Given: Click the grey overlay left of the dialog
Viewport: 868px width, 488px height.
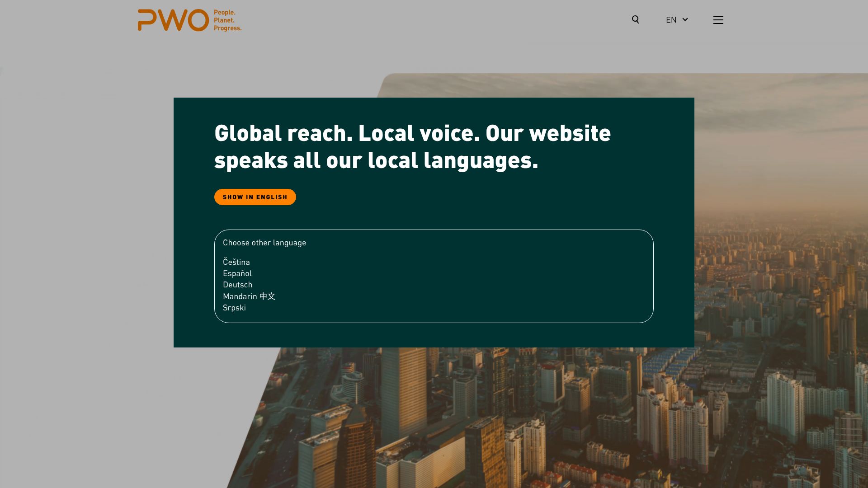Looking at the screenshot, I should click(x=86, y=226).
